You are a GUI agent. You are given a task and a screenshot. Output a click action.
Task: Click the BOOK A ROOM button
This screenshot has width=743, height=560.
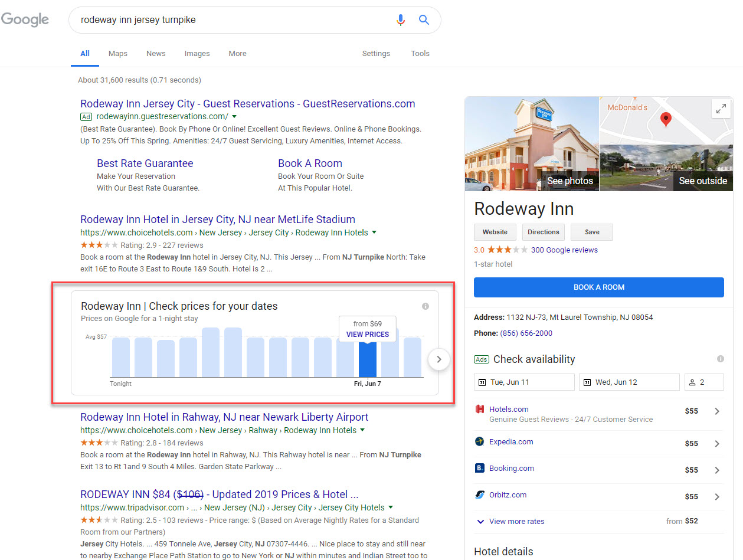(598, 287)
